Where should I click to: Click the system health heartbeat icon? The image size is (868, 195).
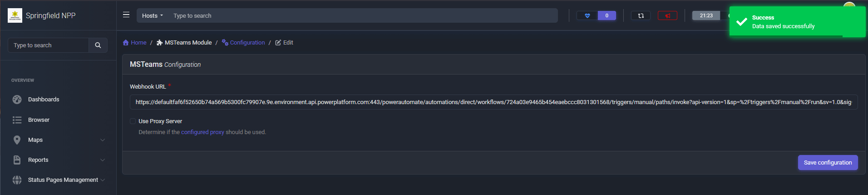[587, 15]
